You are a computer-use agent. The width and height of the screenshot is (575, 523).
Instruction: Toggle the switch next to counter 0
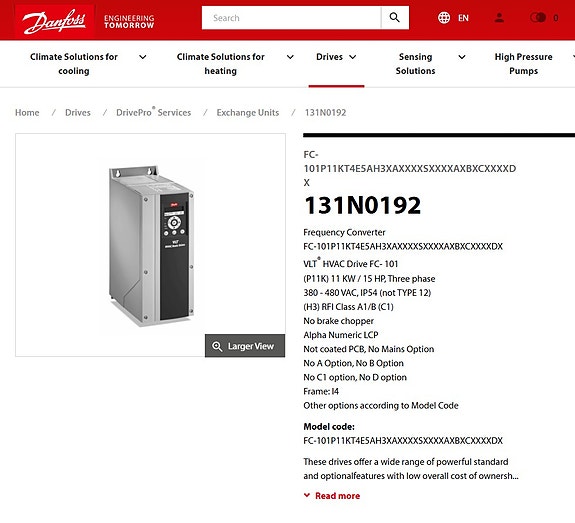click(538, 18)
